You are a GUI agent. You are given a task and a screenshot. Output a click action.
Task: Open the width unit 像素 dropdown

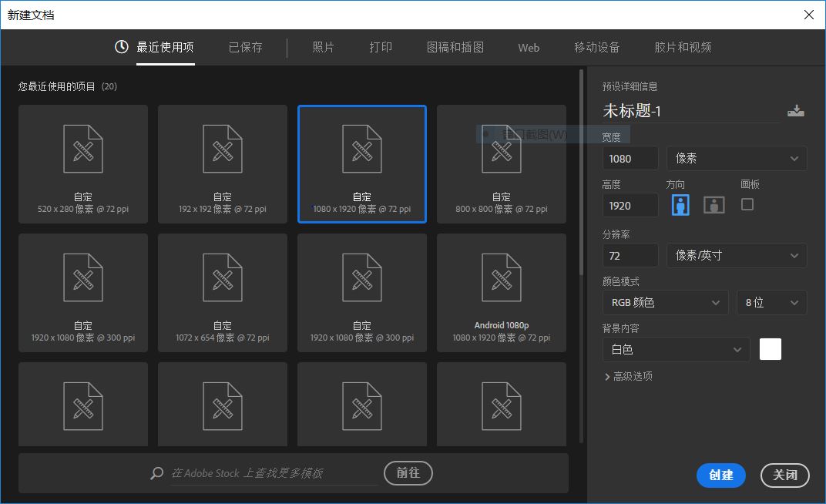(737, 158)
